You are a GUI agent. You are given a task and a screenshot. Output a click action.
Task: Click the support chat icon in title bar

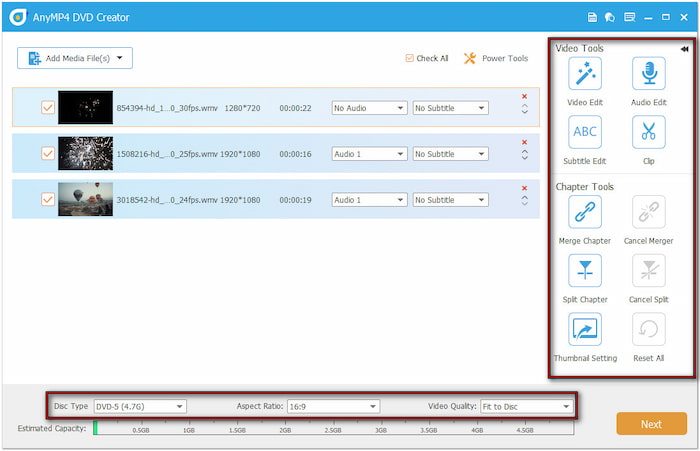tap(610, 17)
